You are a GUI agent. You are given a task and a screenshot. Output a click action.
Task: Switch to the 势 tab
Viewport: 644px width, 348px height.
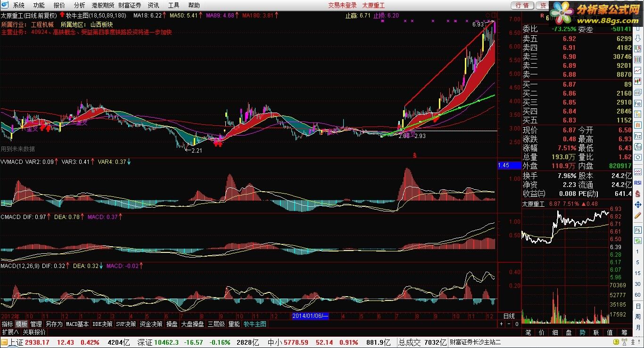point(582,332)
